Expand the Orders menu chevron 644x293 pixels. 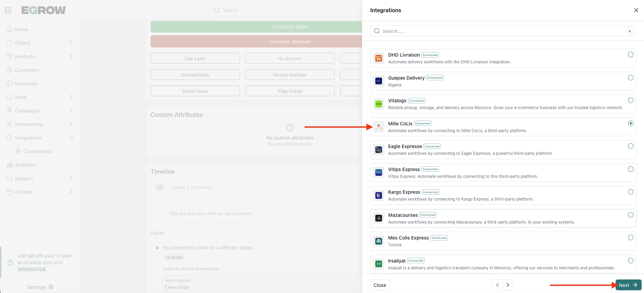tap(71, 43)
